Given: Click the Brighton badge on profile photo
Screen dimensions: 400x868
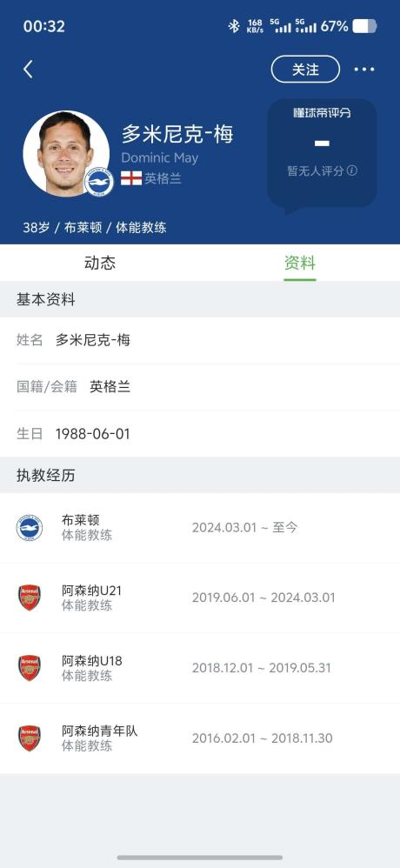Looking at the screenshot, I should click(99, 182).
